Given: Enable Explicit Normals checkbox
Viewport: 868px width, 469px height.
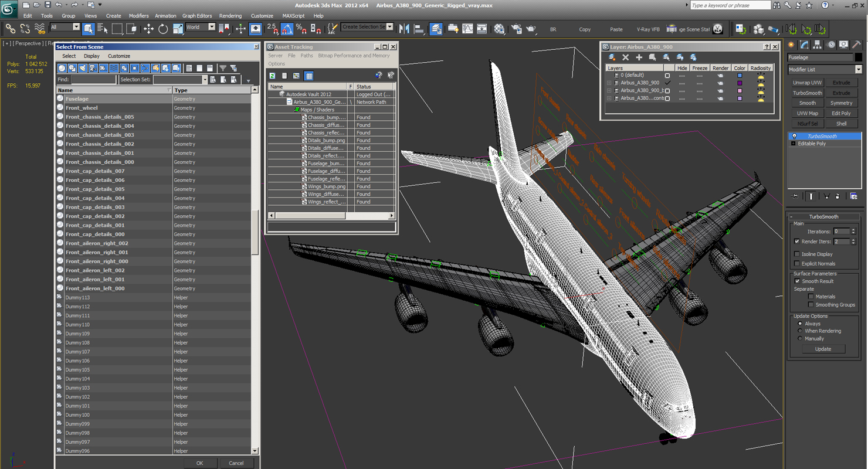Looking at the screenshot, I should click(796, 264).
